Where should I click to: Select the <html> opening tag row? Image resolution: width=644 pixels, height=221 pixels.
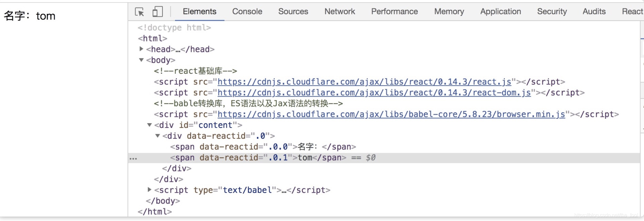pyautogui.click(x=153, y=39)
